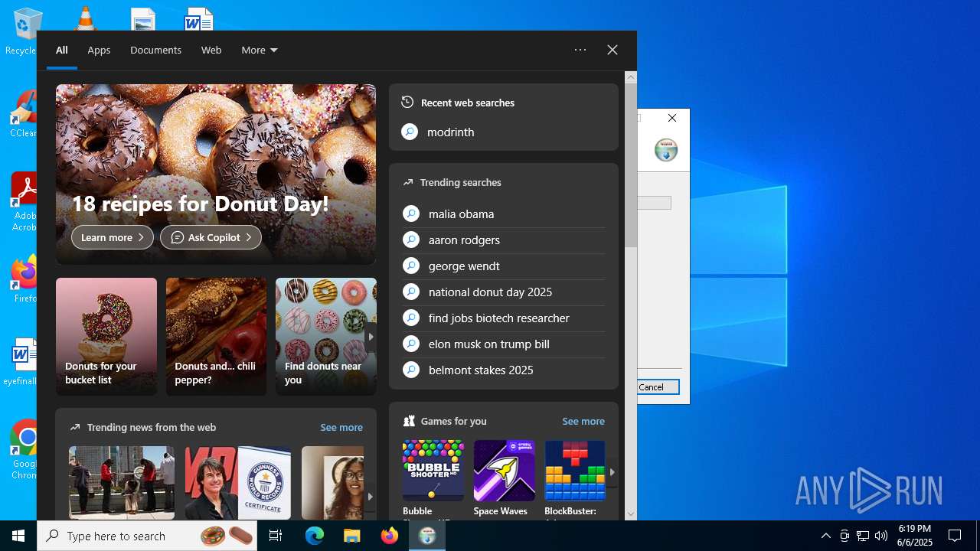Show next trending news items arrow
This screenshot has width=980, height=551.
point(370,496)
